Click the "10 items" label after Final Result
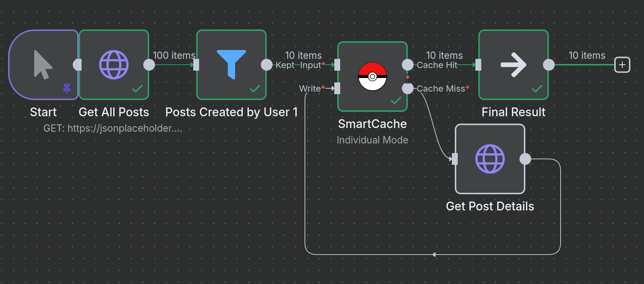This screenshot has height=284, width=644. coord(587,56)
